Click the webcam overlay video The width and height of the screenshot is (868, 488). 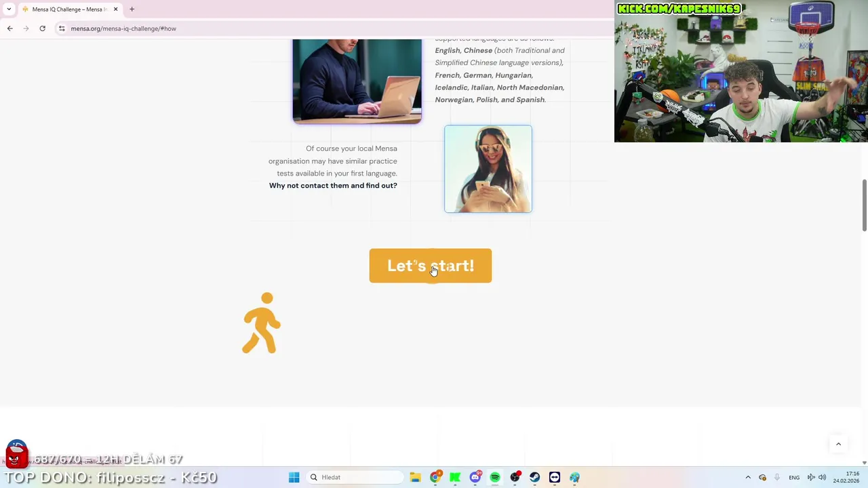tap(741, 71)
